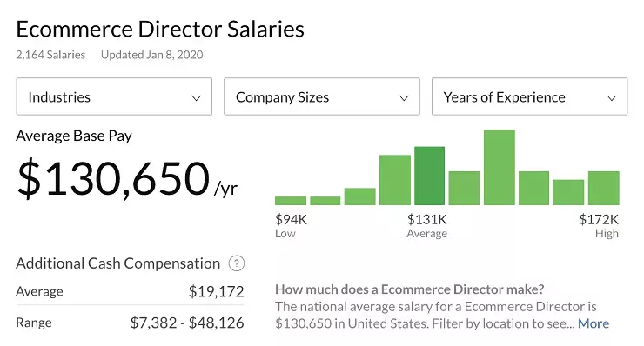Viewport: 644px width, 346px height.
Task: Click the last histogram bar above $172K
Action: pyautogui.click(x=604, y=188)
